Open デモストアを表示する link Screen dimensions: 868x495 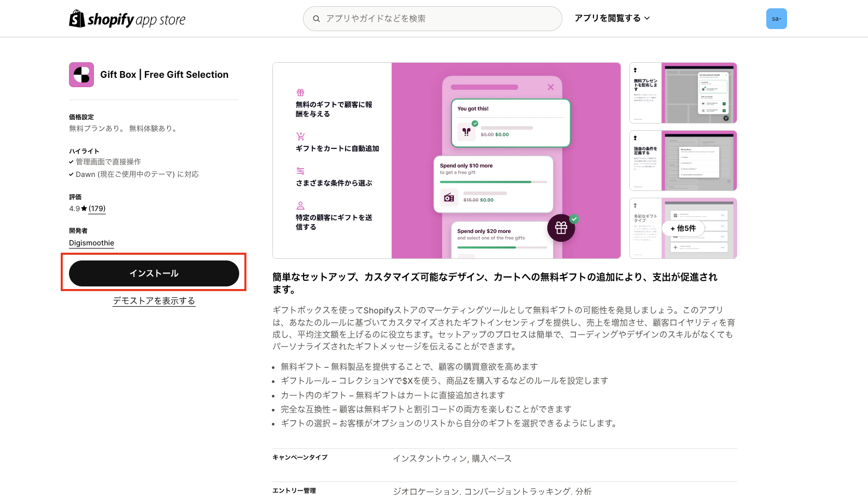tap(154, 300)
